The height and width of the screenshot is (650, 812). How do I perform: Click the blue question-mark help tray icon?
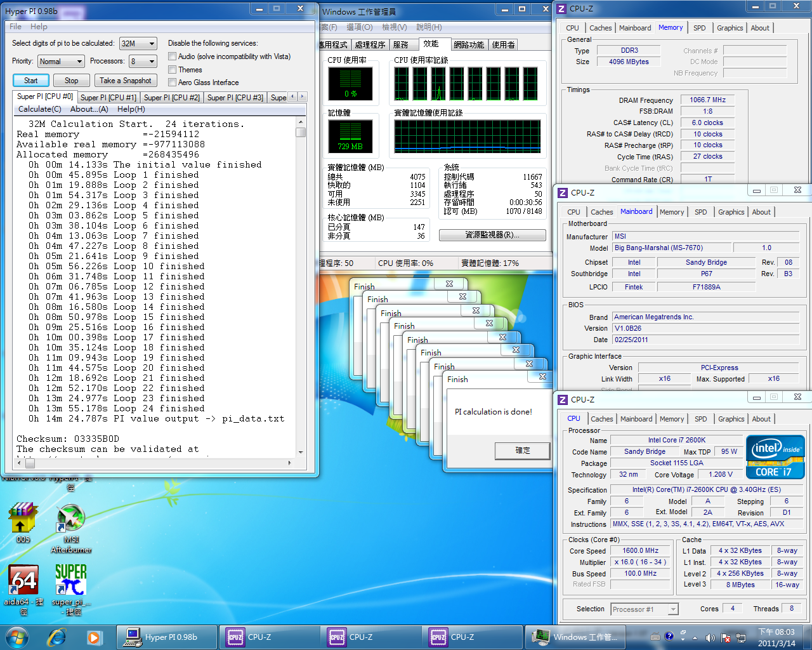pyautogui.click(x=669, y=637)
